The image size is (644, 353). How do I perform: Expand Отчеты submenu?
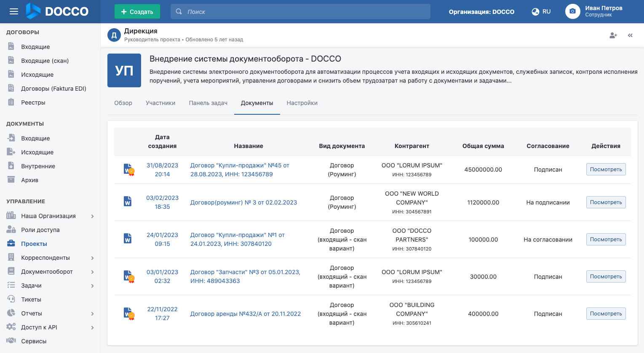(92, 313)
